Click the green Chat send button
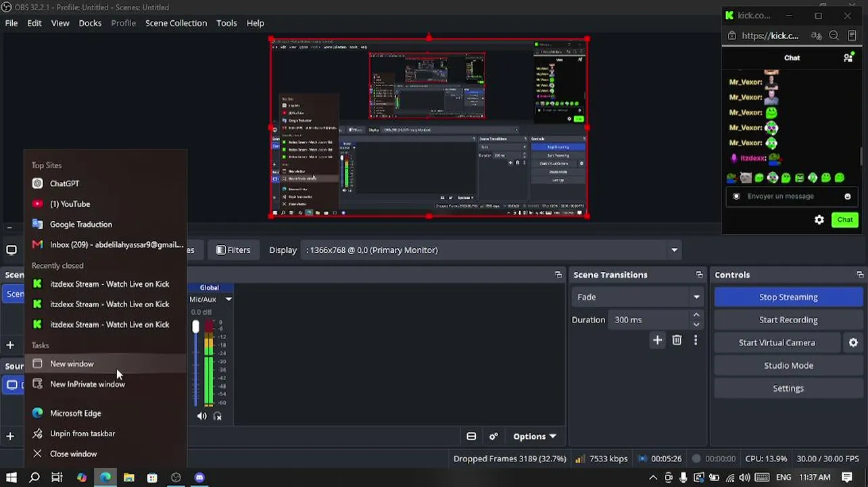The image size is (868, 487). pos(845,220)
